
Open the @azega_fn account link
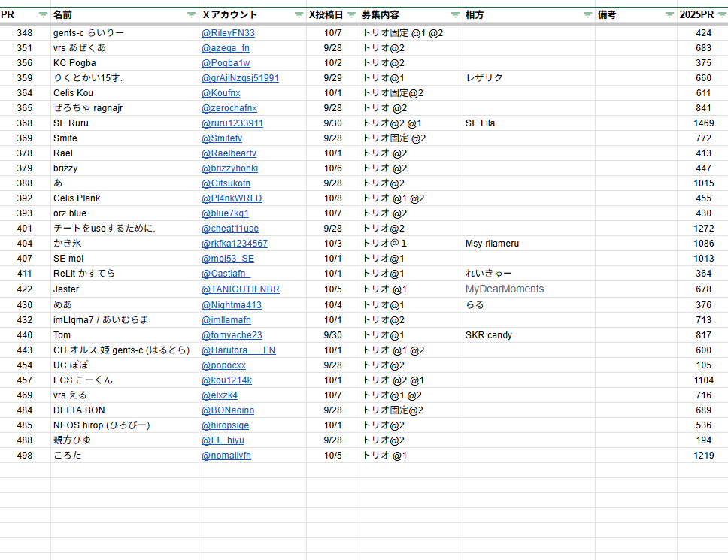tap(225, 48)
